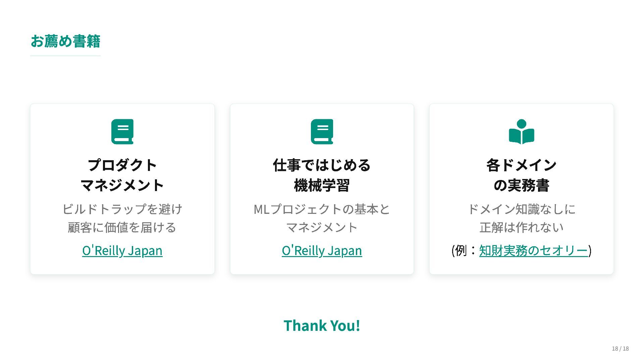Click the (例： label before 知財実務 link

point(464,250)
